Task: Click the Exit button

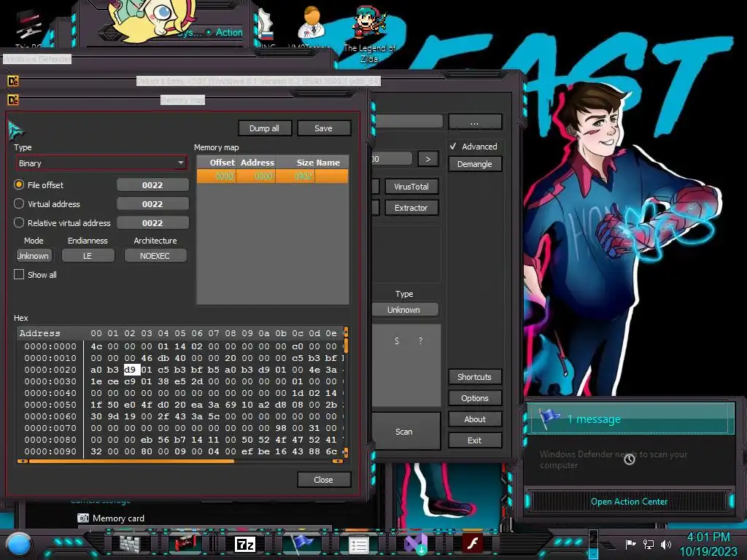Action: 474,440
